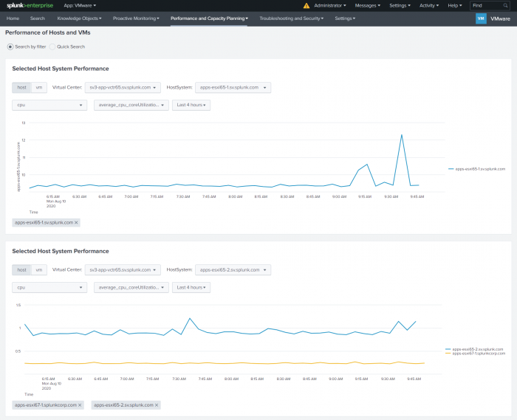Open the Search tab
Image resolution: width=517 pixels, height=420 pixels.
37,18
